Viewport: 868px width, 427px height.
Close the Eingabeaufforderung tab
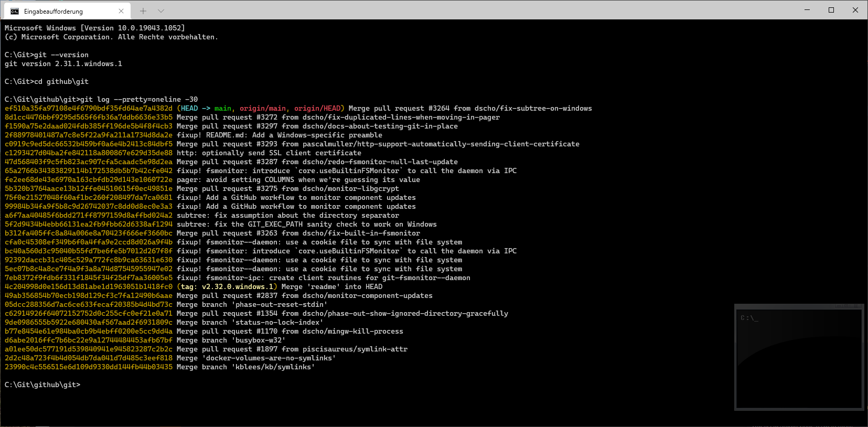click(x=121, y=11)
